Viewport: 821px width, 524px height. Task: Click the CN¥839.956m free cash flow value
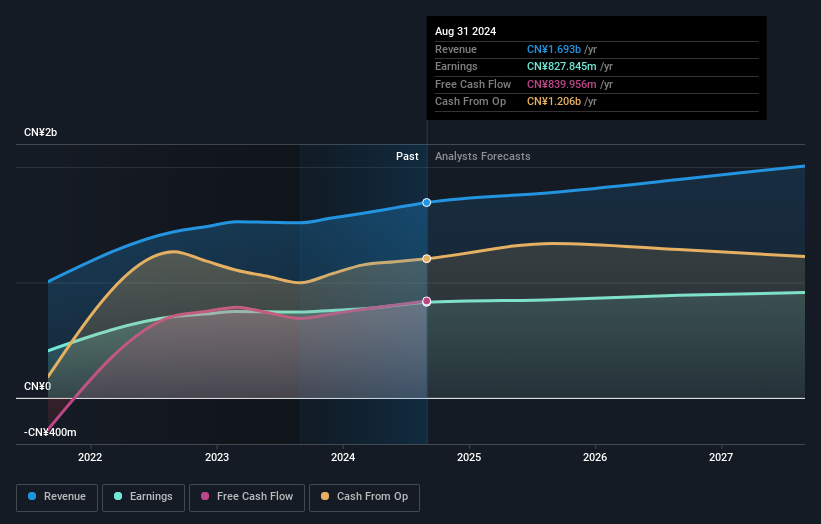tap(562, 84)
